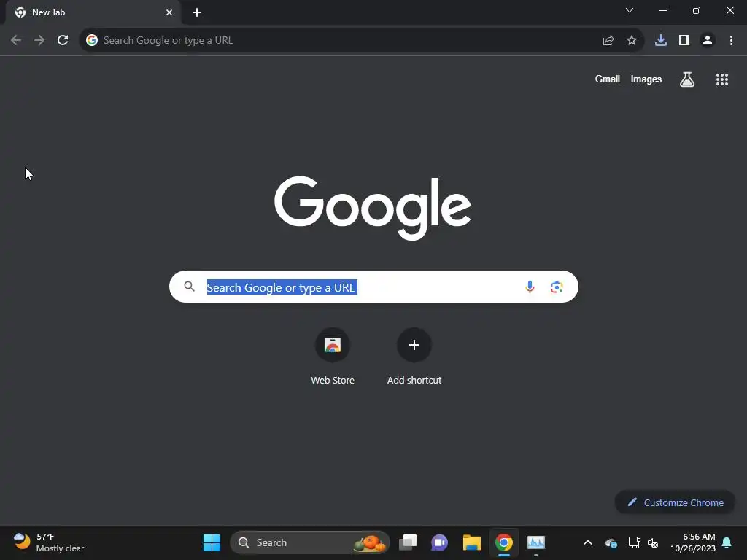Screen dimensions: 747x560
Task: Search by image with Lens icon
Action: 557,287
